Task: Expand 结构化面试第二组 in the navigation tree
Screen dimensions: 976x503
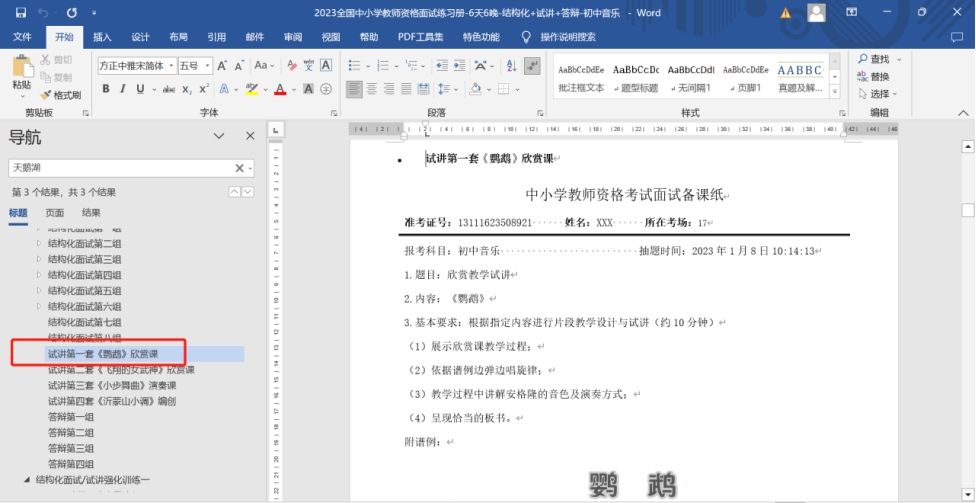Action: click(40, 243)
